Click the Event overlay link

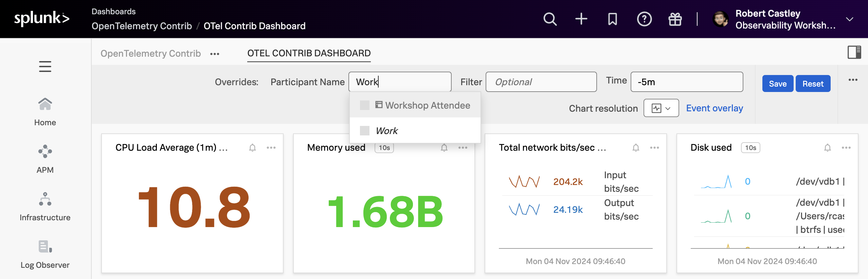click(714, 108)
